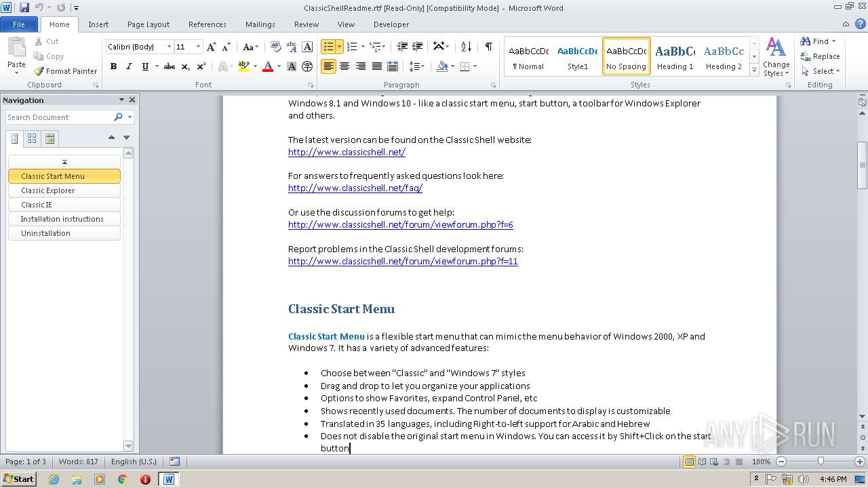
Task: Click the Sort icon in Paragraph group
Action: coord(466,47)
